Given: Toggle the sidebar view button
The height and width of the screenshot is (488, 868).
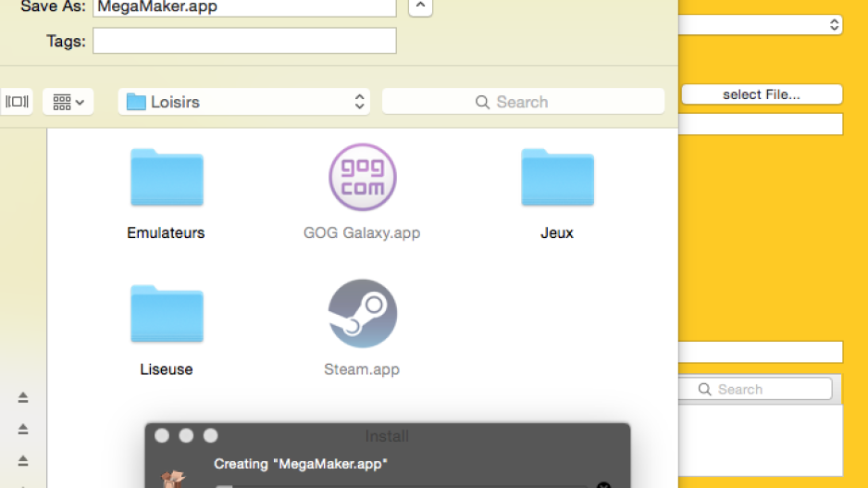Looking at the screenshot, I should click(17, 101).
